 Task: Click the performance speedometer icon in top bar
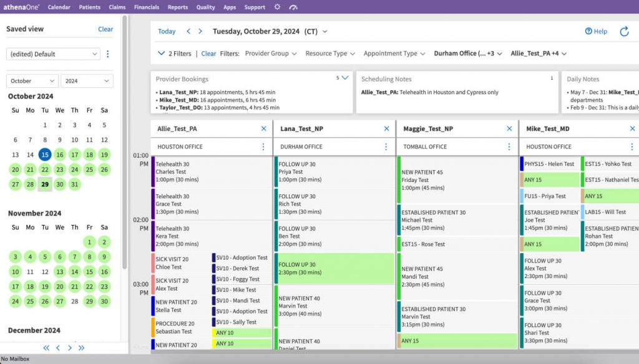293,7
